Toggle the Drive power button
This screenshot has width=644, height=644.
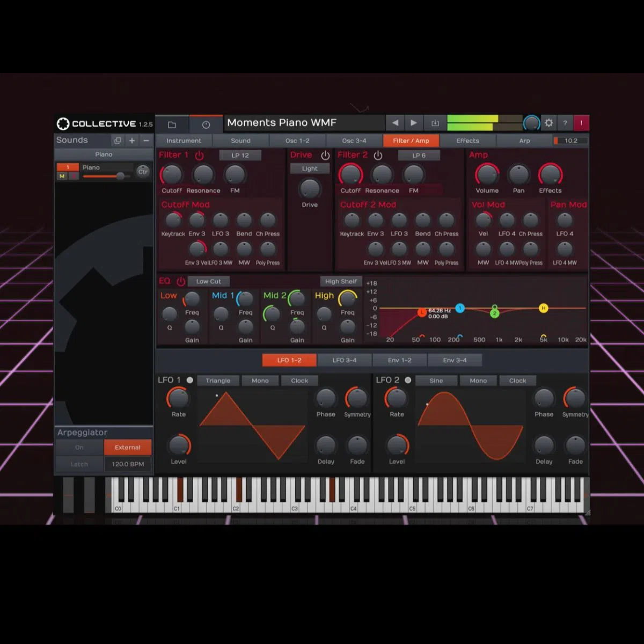click(325, 155)
